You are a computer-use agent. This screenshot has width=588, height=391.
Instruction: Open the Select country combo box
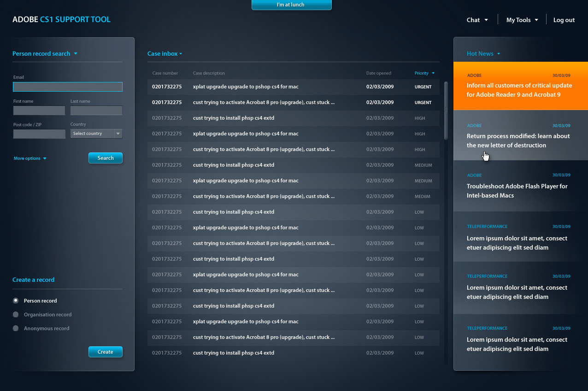pyautogui.click(x=96, y=134)
